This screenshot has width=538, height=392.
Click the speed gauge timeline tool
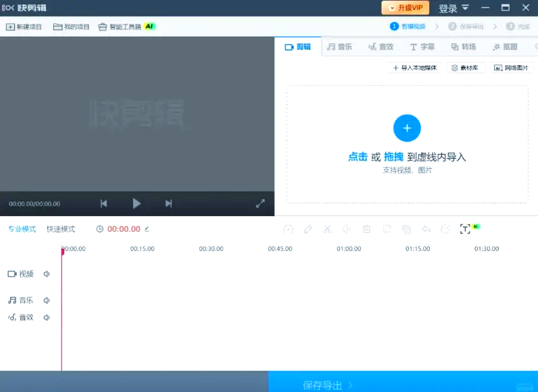(288, 229)
